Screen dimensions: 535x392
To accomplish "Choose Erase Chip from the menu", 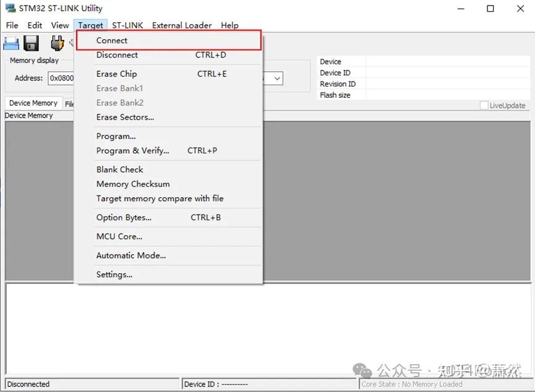I will pyautogui.click(x=116, y=74).
